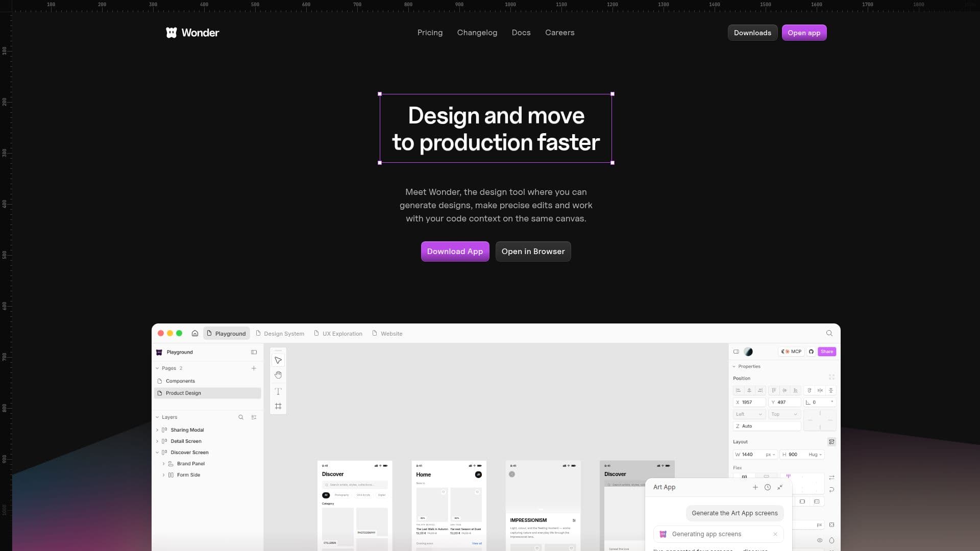Open the Careers nav link
The height and width of the screenshot is (551, 980).
pyautogui.click(x=559, y=33)
